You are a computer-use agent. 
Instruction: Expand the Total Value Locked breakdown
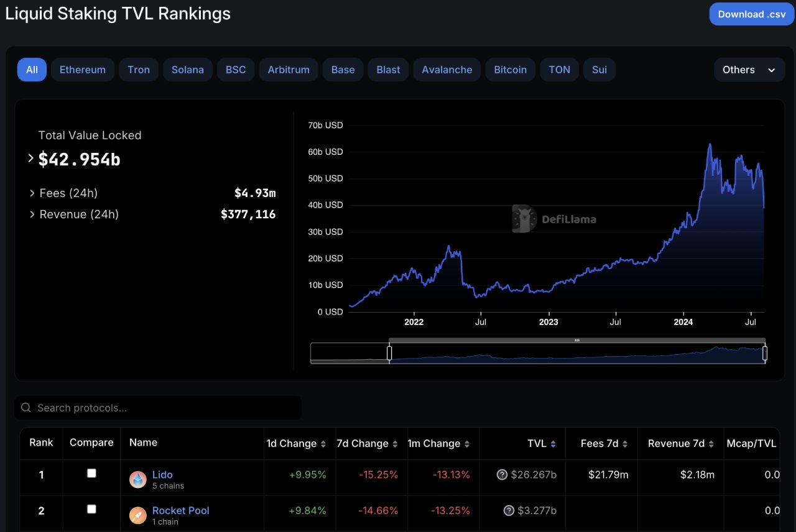click(31, 158)
